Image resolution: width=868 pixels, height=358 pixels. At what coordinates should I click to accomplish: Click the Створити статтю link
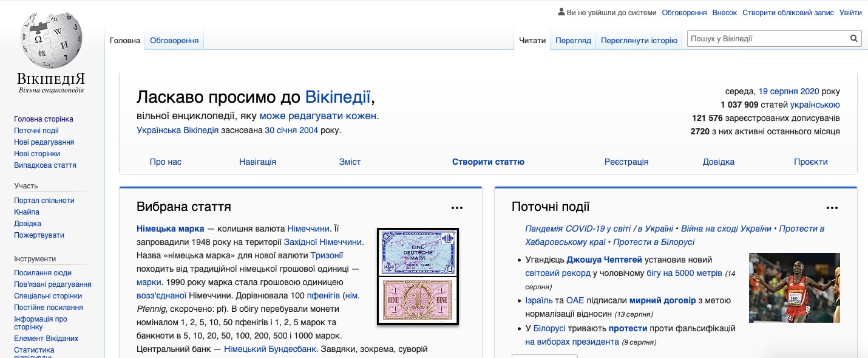coord(488,162)
